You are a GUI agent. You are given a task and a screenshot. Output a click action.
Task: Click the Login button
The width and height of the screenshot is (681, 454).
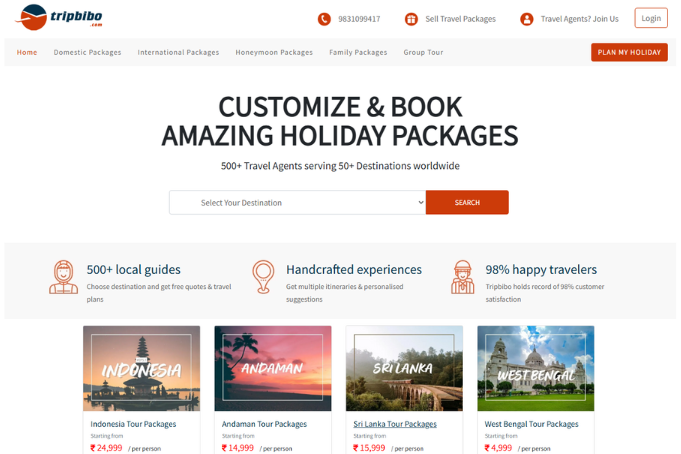(651, 18)
